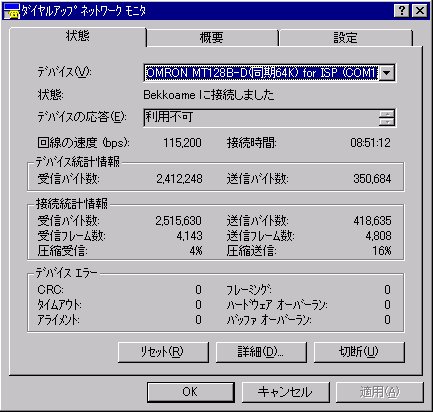Click the Bekkoame connection status text
The width and height of the screenshot is (433, 412).
coord(209,95)
